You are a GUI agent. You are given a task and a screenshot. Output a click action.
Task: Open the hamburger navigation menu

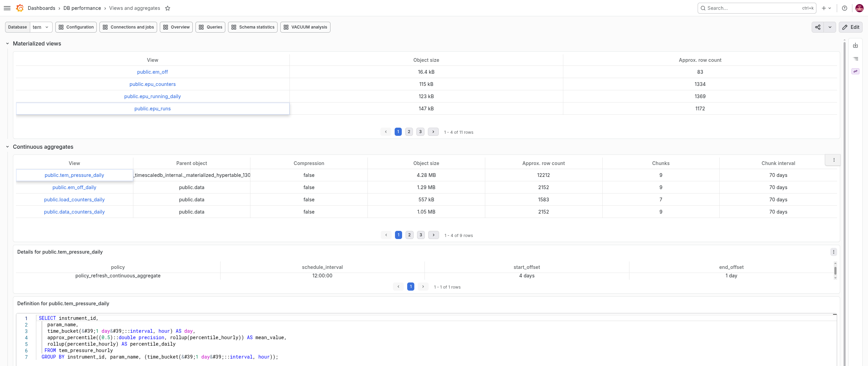coord(7,8)
